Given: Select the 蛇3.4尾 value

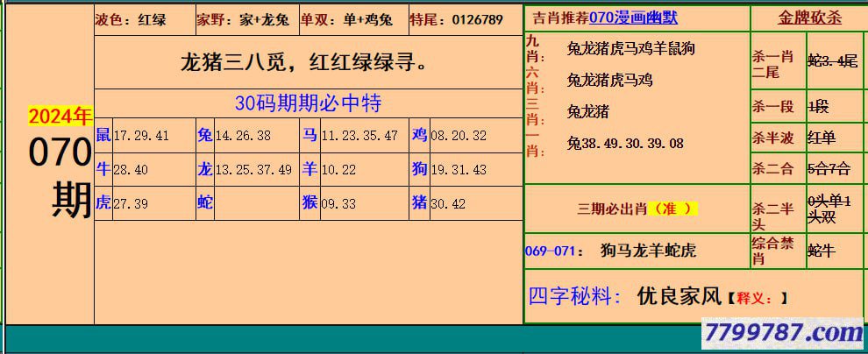Looking at the screenshot, I should tap(833, 61).
